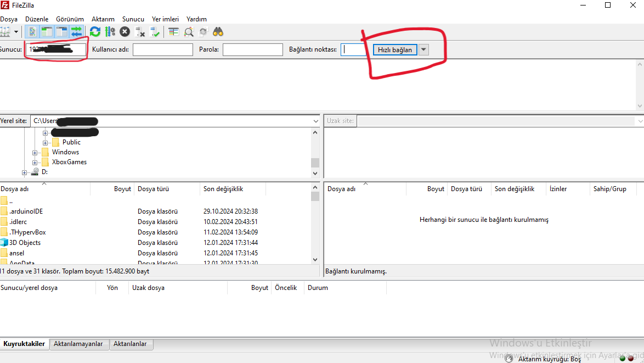Image resolution: width=644 pixels, height=363 pixels.
Task: Sort local files by Boyut column
Action: [x=112, y=189]
